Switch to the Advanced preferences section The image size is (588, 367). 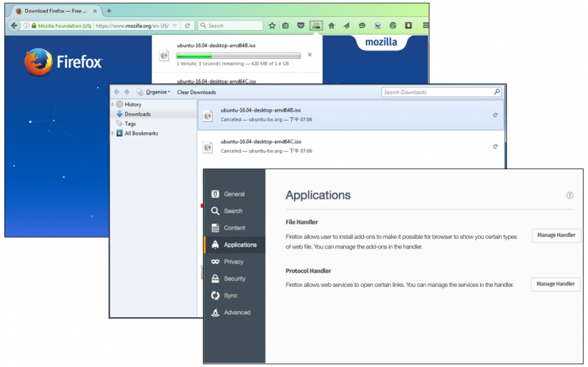pos(237,313)
